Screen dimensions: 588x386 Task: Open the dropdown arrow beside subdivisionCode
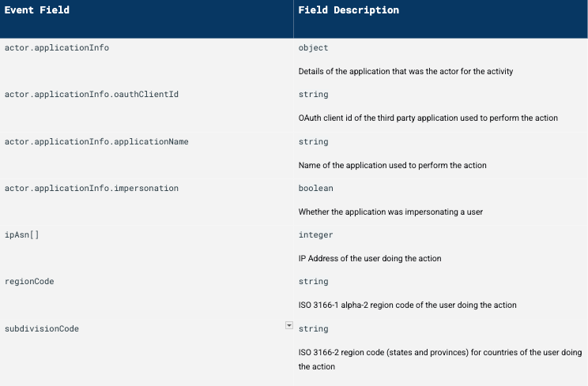coord(288,325)
